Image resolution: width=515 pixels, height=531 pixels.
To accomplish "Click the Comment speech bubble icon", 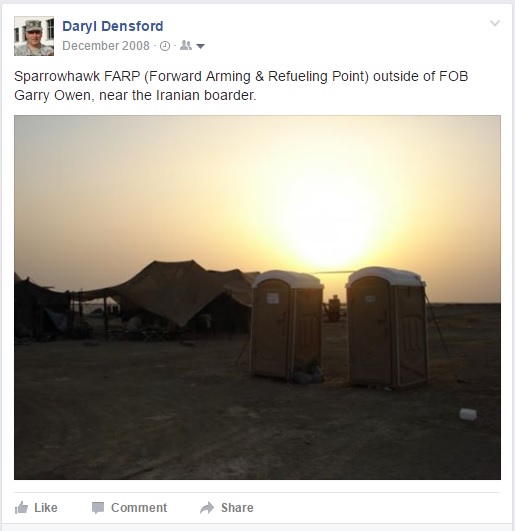I will click(98, 508).
